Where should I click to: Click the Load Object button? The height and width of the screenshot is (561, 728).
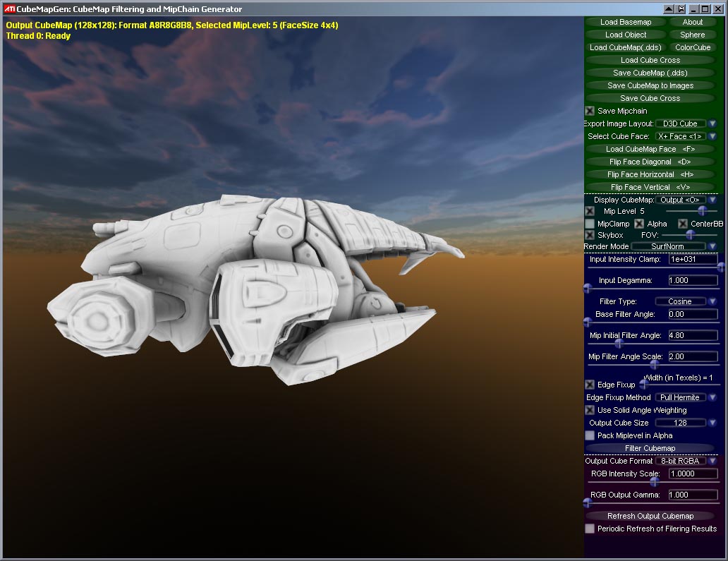coord(626,35)
